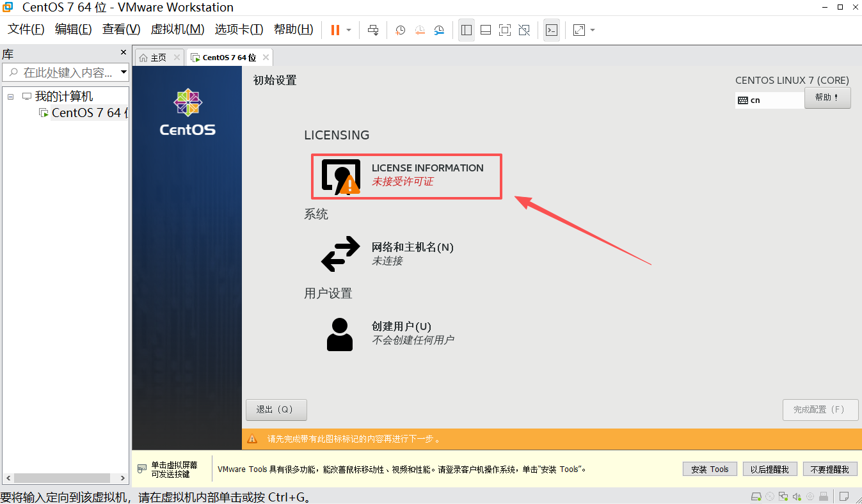Image resolution: width=862 pixels, height=504 pixels.
Task: Click the orange Pause virtual machine button
Action: 335,30
